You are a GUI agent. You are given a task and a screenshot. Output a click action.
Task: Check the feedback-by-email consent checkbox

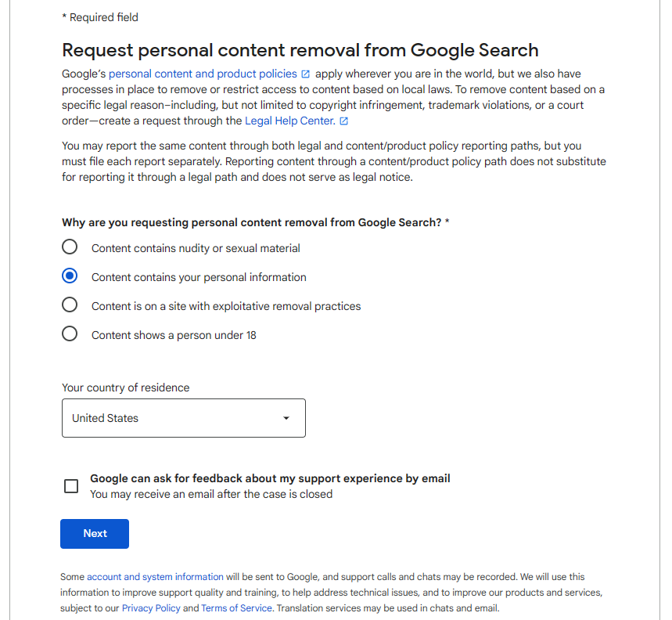pos(71,486)
